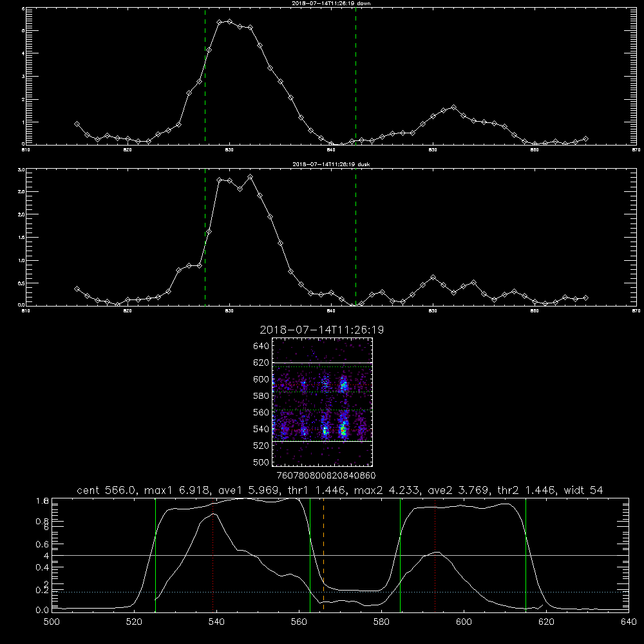Click the 520 label on heatmap y-axis
Screen dimensions: 644x644
click(x=261, y=446)
